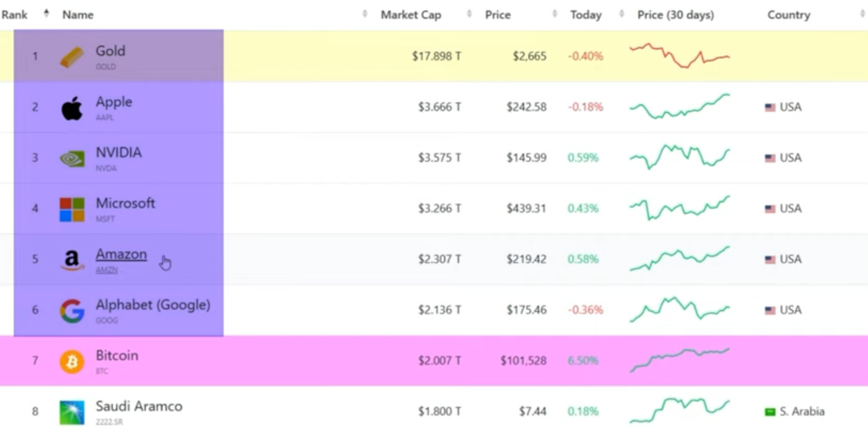This screenshot has height=432, width=868.
Task: Click Microsoft's 0.43% change today
Action: 583,208
